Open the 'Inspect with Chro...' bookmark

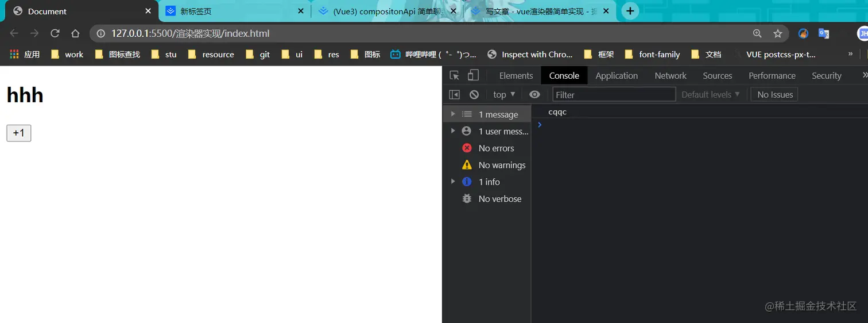(530, 54)
